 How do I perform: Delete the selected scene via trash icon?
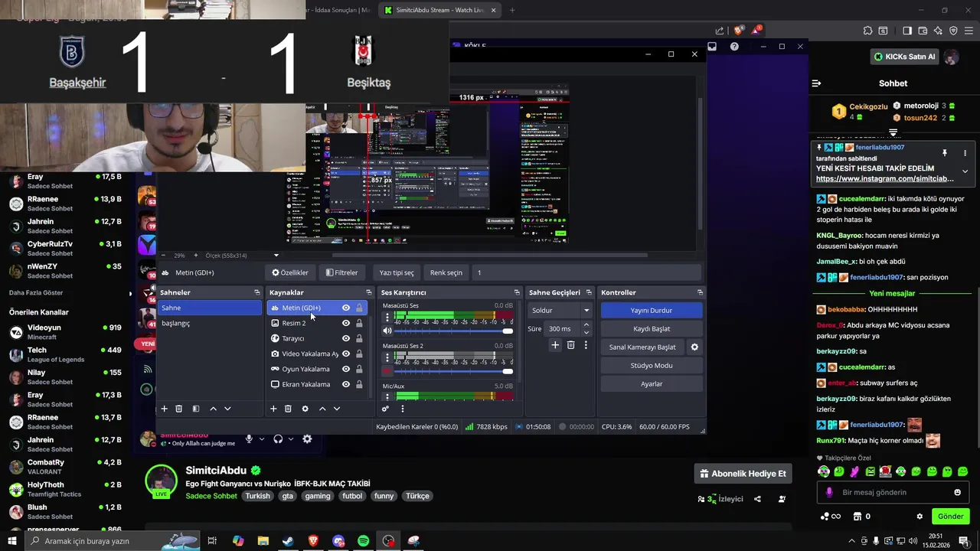tap(178, 409)
